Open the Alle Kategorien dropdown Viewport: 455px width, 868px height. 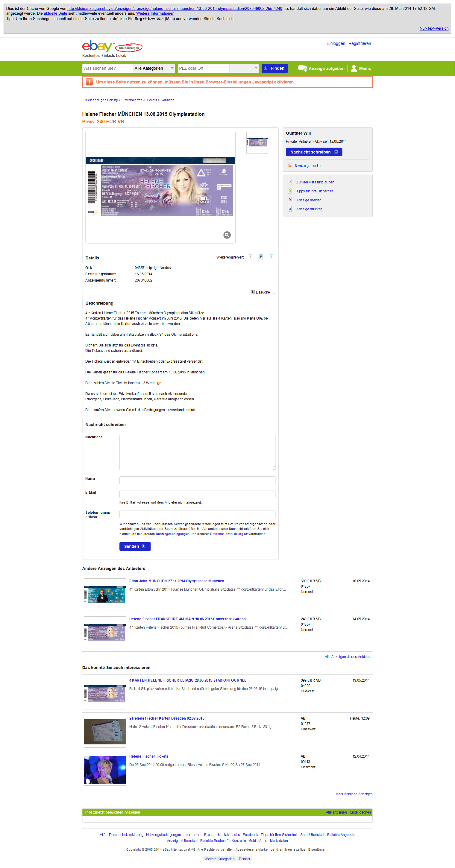[154, 68]
